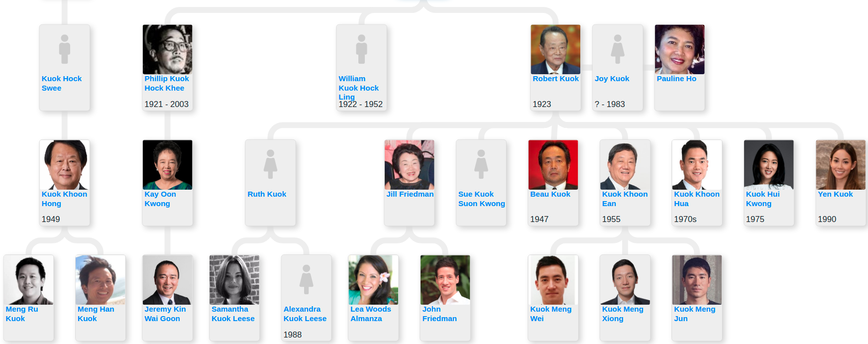The image size is (868, 344).
Task: Follow the Kuok Hui Kwong name link
Action: [x=763, y=199]
